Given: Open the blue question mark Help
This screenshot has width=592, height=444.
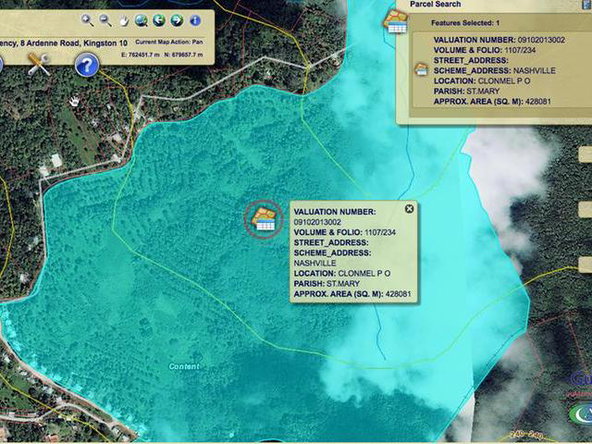Looking at the screenshot, I should click(x=87, y=65).
